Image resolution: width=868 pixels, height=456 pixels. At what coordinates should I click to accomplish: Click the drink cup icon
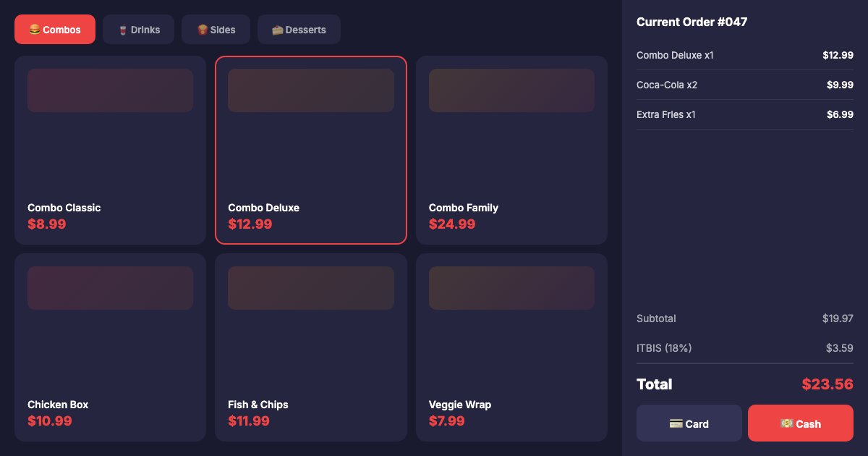123,30
